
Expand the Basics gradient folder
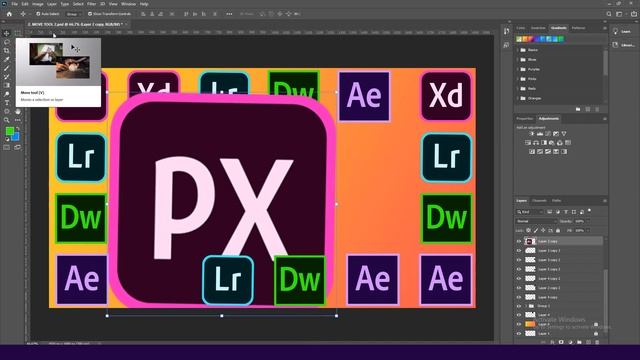click(518, 50)
